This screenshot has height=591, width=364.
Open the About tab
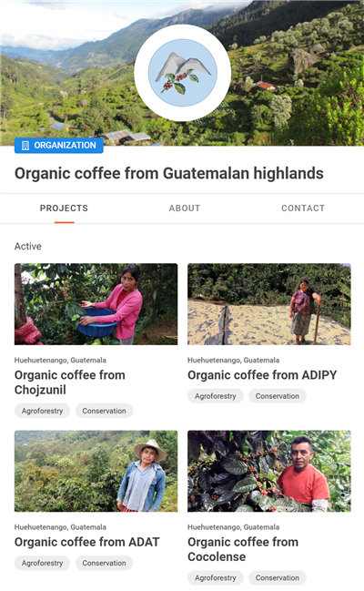pyautogui.click(x=184, y=209)
